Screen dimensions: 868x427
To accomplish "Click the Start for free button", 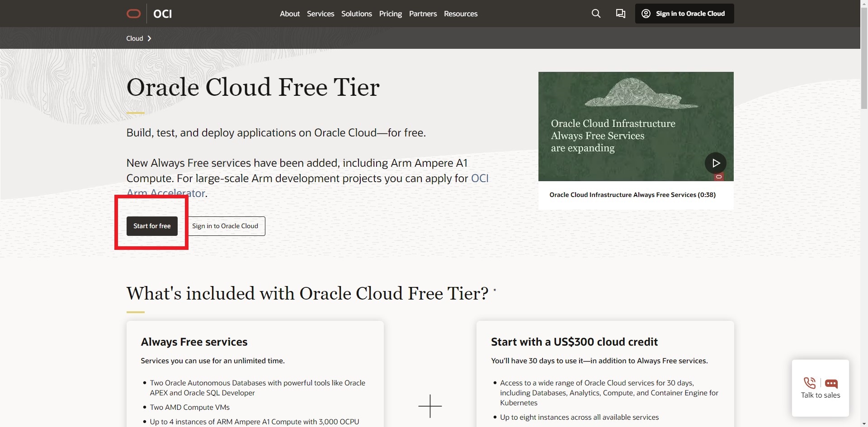I will (151, 226).
